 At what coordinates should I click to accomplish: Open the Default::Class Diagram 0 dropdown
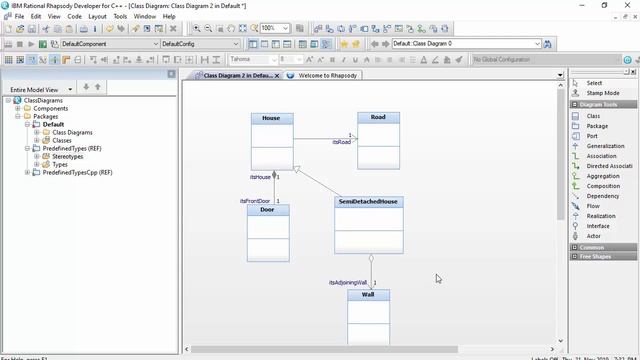pyautogui.click(x=537, y=44)
